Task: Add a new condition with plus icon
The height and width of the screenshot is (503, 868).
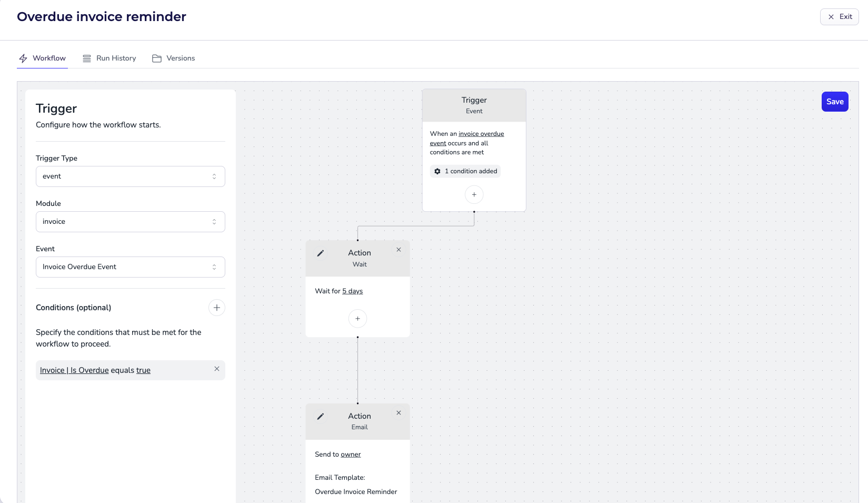Action: [216, 308]
